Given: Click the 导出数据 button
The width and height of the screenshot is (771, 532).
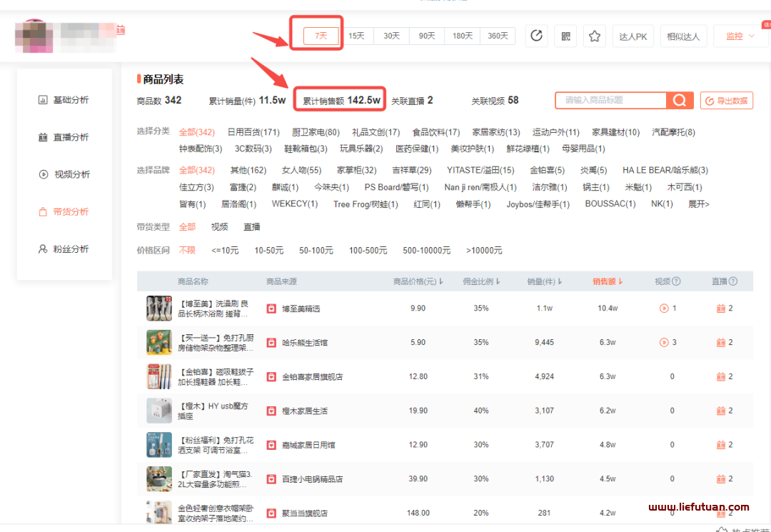Looking at the screenshot, I should click(727, 101).
